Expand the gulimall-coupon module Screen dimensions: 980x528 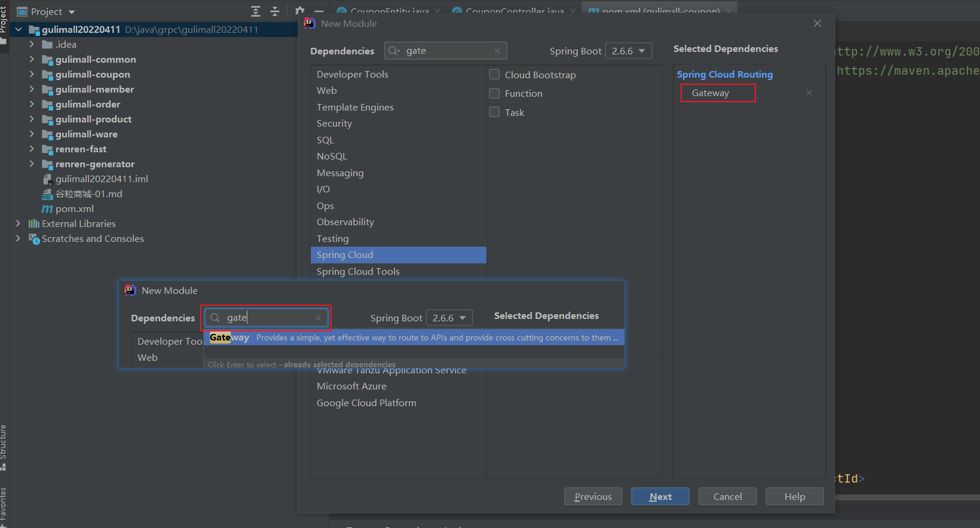(x=32, y=74)
